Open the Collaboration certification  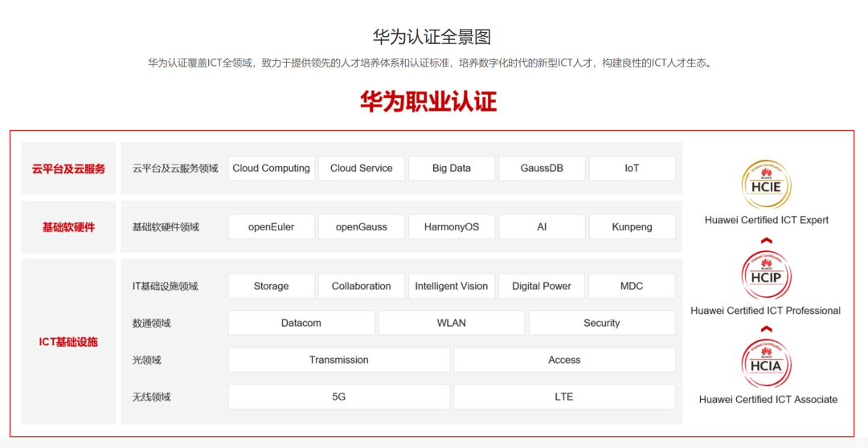click(x=362, y=286)
